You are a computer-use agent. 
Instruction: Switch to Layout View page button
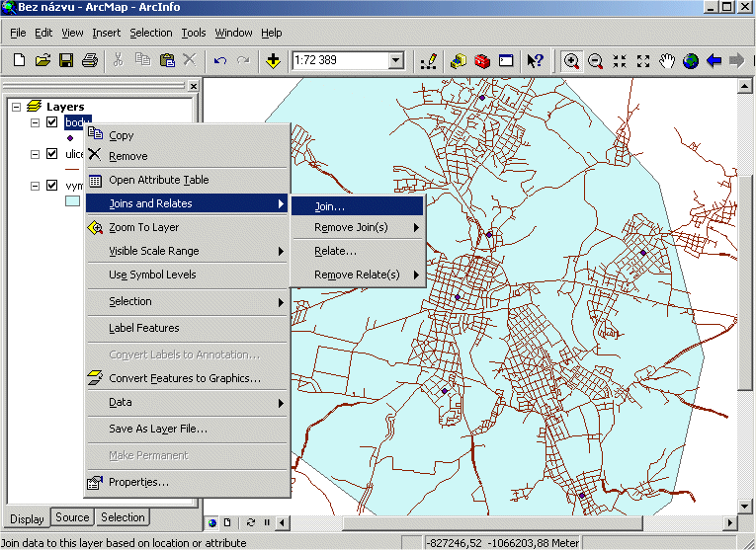(227, 522)
